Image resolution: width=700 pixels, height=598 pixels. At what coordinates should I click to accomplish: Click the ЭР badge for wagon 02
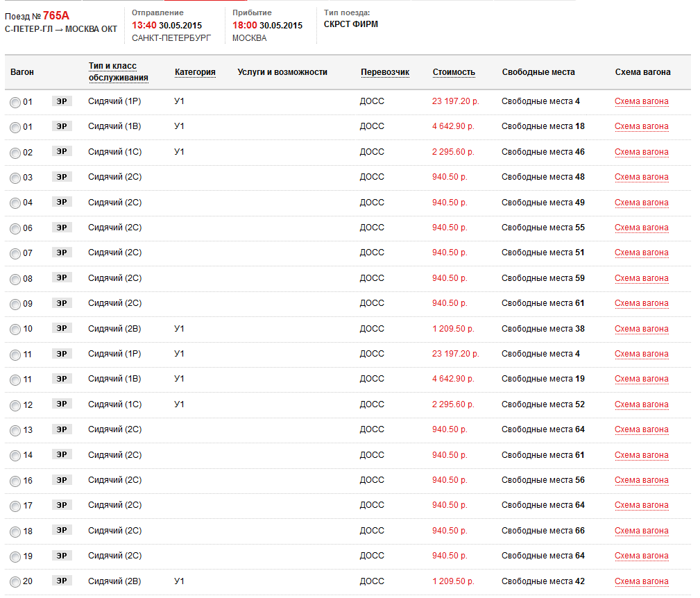pyautogui.click(x=62, y=151)
